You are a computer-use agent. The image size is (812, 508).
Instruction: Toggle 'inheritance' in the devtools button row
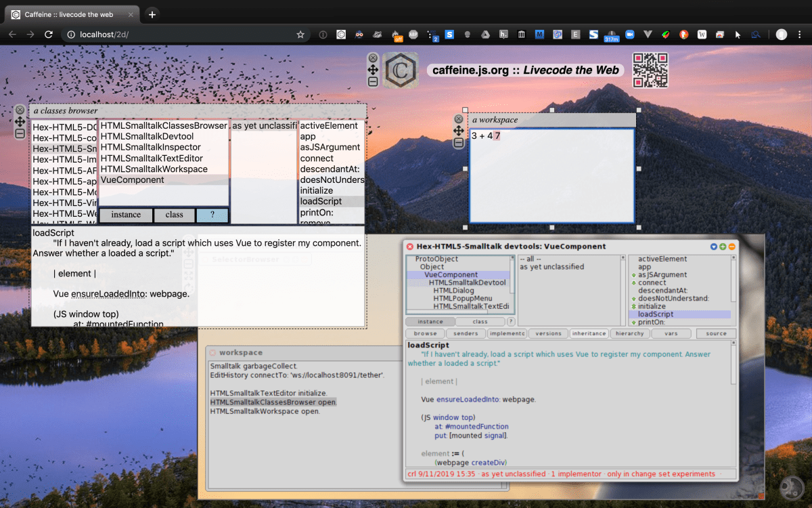pyautogui.click(x=589, y=333)
